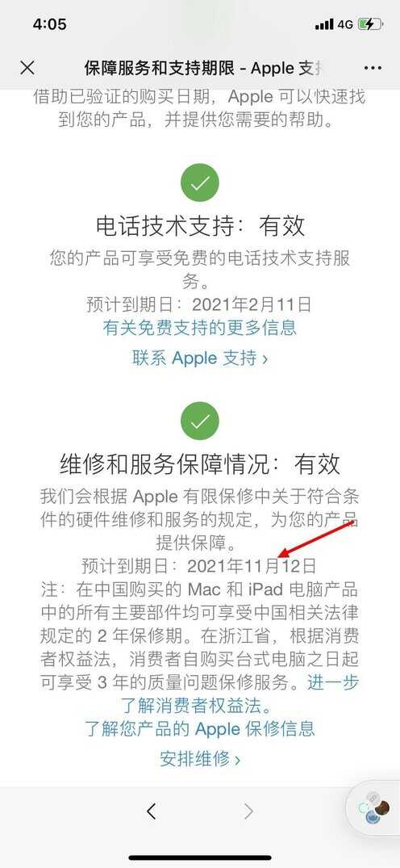Tap 安排维修 link with chevron
400x868 pixels.
200,758
